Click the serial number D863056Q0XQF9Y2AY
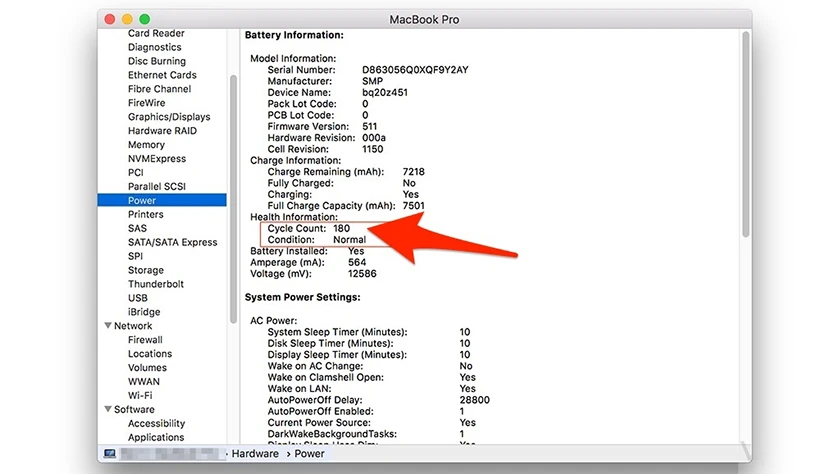This screenshot has height=474, width=840. pos(415,70)
